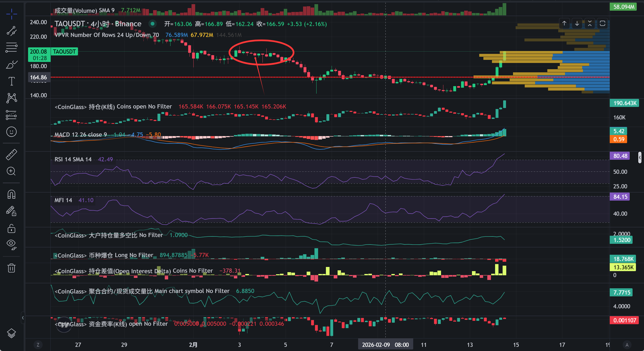Click the timezone Z button

pos(38,345)
